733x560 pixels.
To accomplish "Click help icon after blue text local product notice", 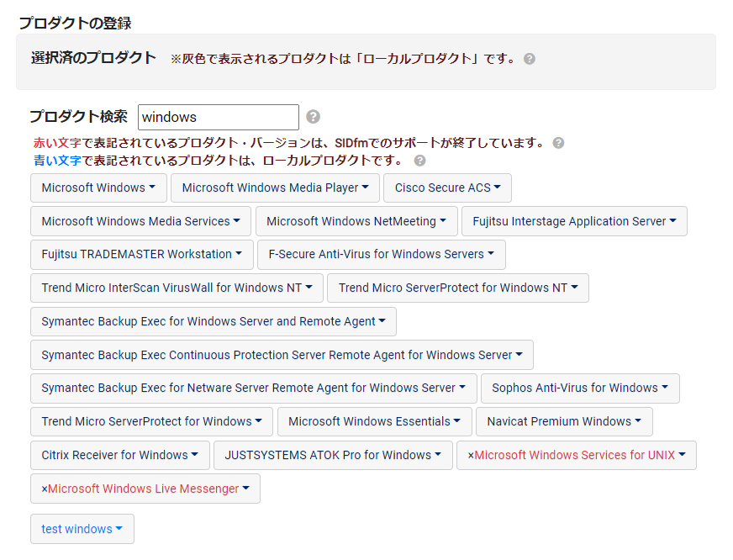I will [419, 161].
